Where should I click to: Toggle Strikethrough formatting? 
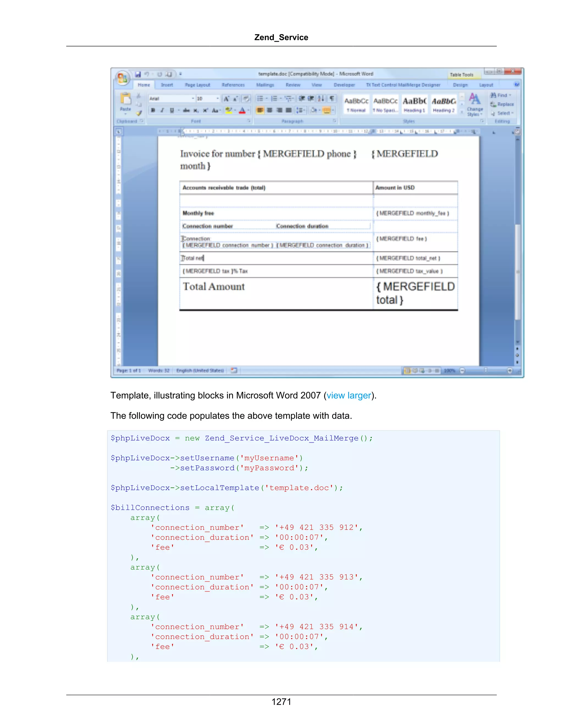(x=186, y=110)
